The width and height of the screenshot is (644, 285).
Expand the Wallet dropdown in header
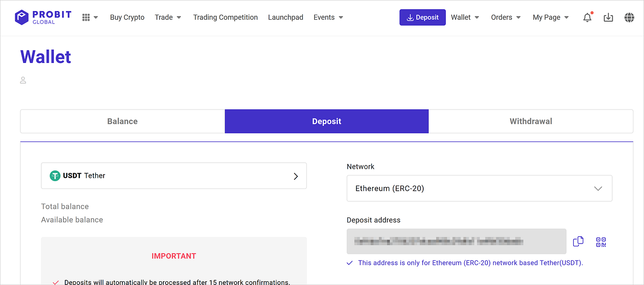point(465,17)
